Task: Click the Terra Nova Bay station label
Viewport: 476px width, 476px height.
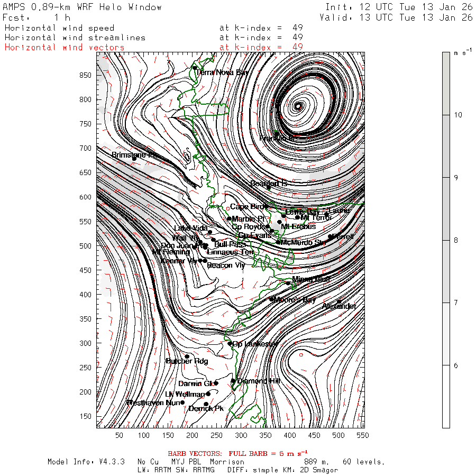Action: (222, 72)
